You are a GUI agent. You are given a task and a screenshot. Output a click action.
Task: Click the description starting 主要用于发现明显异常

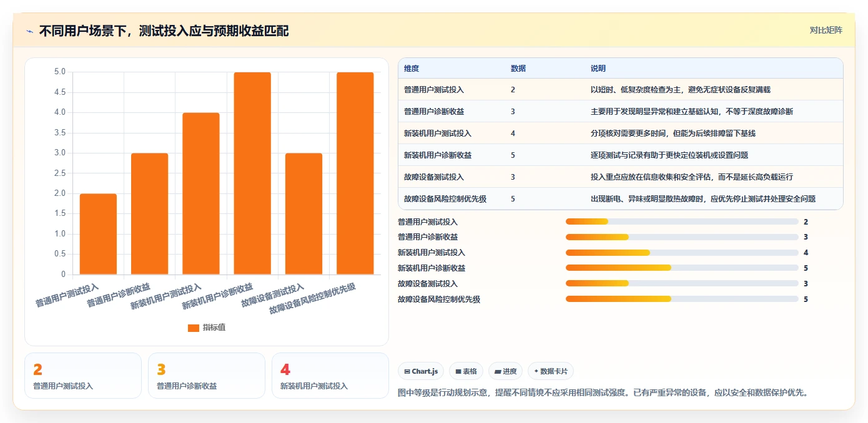click(692, 112)
